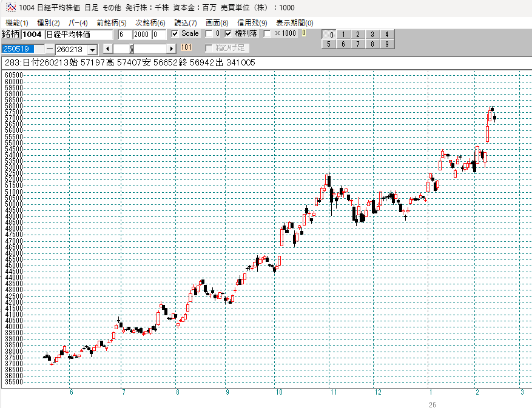Screen dimensions: 532x408
Task: Open the 機能(1) menu
Action: point(16,22)
